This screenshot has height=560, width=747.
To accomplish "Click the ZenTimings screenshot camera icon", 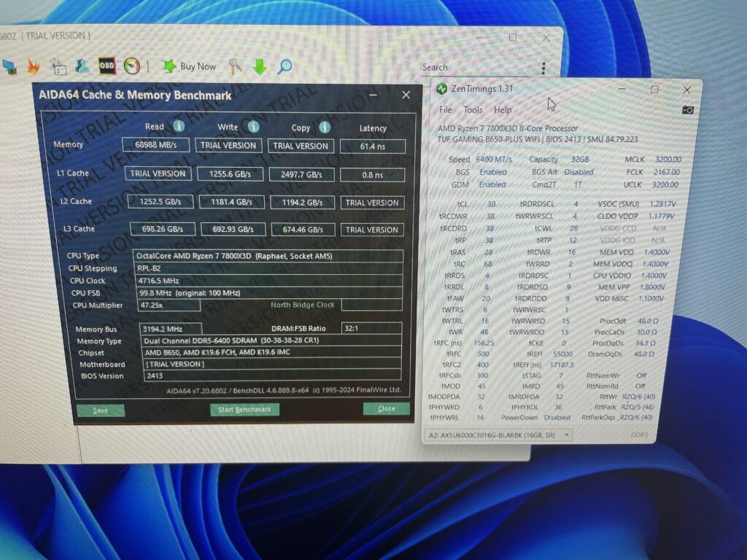I will [x=687, y=110].
